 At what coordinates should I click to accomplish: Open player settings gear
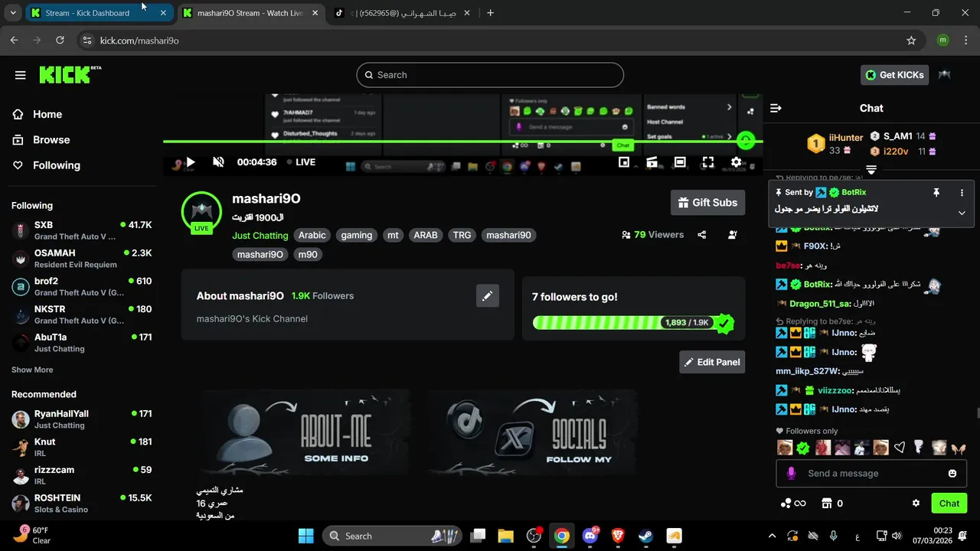(736, 162)
